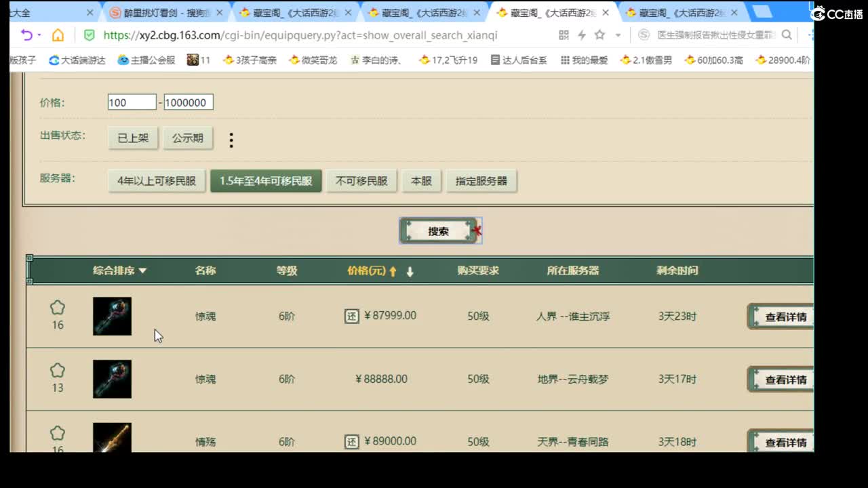
Task: Sort price descending with the down arrow
Action: click(410, 271)
